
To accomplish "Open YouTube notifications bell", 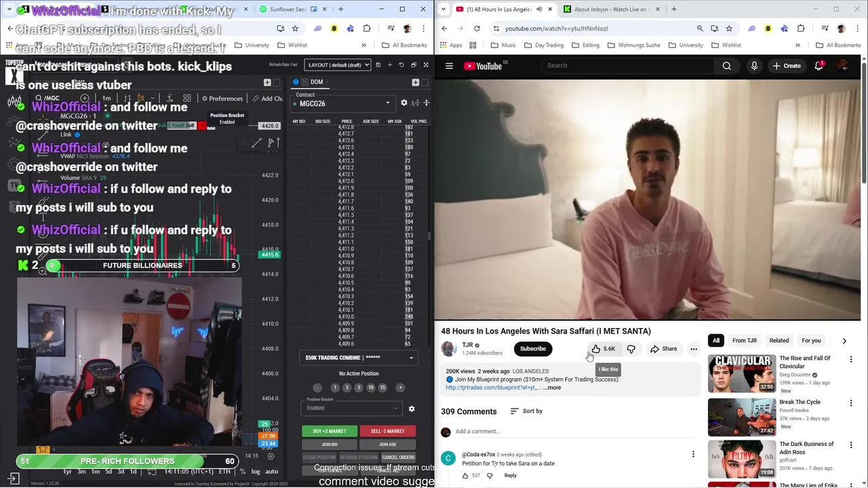I will (x=819, y=66).
